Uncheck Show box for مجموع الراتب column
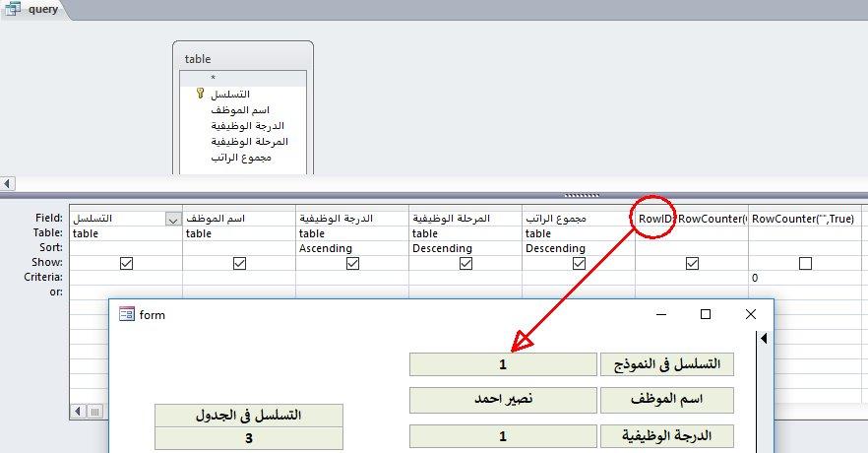Viewport: 868px width, 453px height. pyautogui.click(x=579, y=264)
